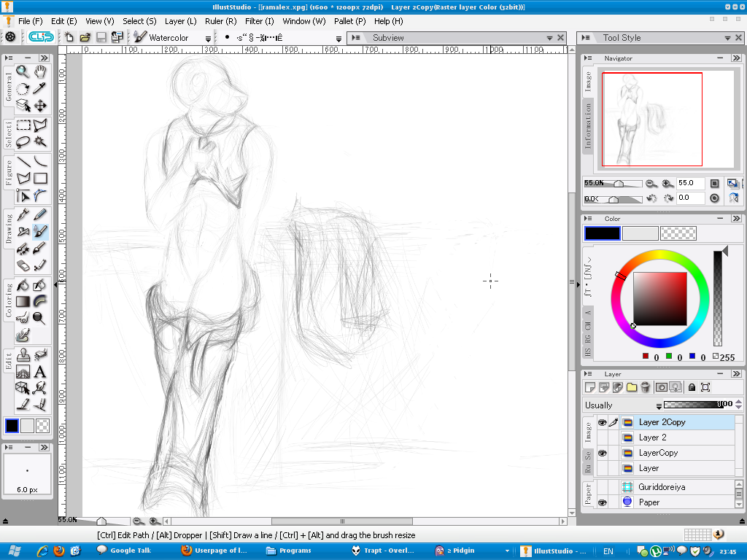Image resolution: width=747 pixels, height=560 pixels.
Task: Select the Eraser tool
Action: point(23,265)
